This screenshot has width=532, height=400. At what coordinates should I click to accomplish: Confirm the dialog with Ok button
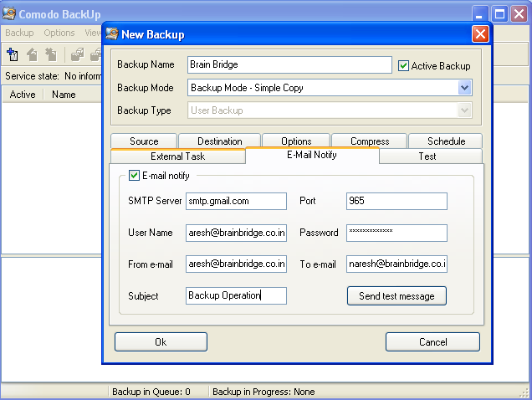coord(161,341)
